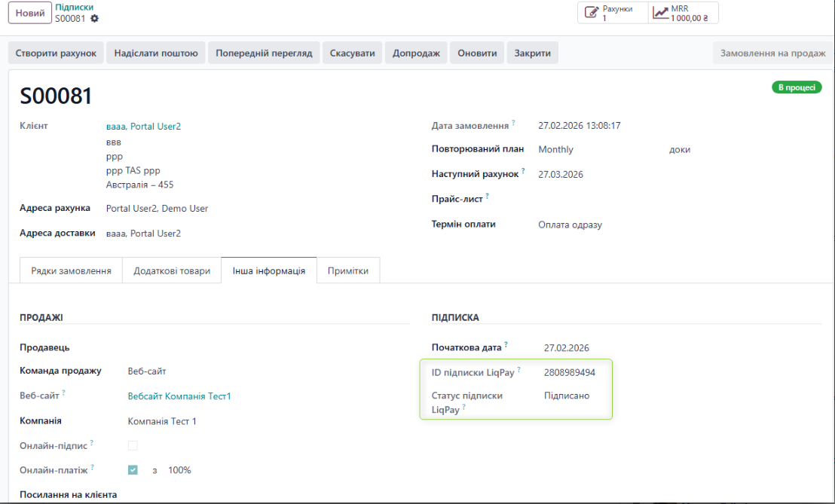Open help tooltip next to Дата замовлення
835x504 pixels.
[514, 121]
